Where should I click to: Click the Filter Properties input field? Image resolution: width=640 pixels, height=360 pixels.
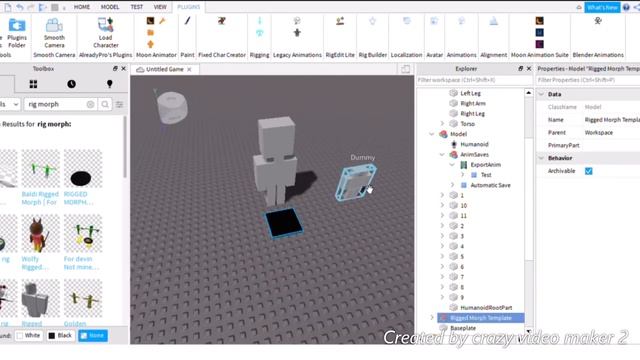588,80
